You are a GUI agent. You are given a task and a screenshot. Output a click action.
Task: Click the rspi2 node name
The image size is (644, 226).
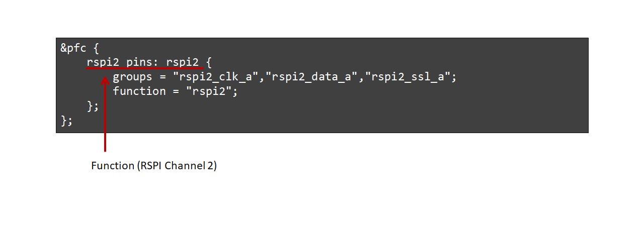tap(183, 63)
